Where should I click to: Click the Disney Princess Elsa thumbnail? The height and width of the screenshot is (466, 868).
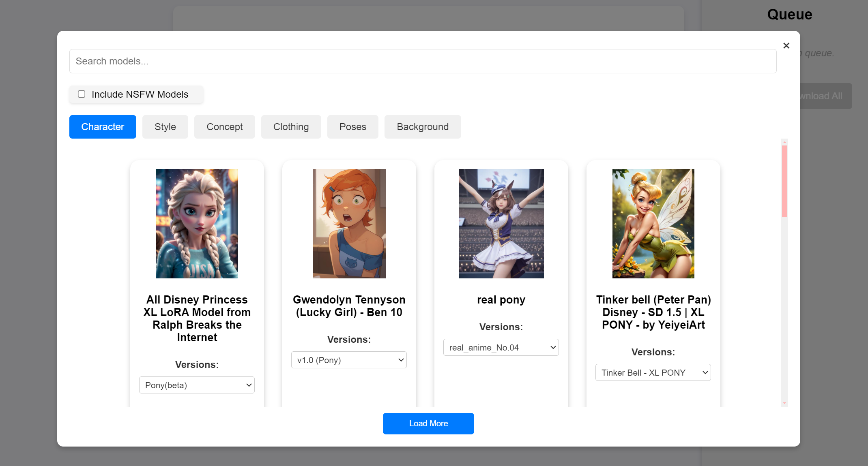(x=197, y=223)
